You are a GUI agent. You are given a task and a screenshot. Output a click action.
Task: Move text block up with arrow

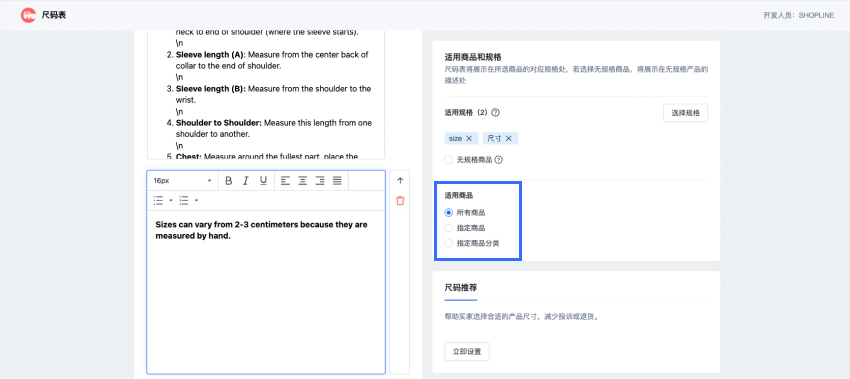point(400,181)
